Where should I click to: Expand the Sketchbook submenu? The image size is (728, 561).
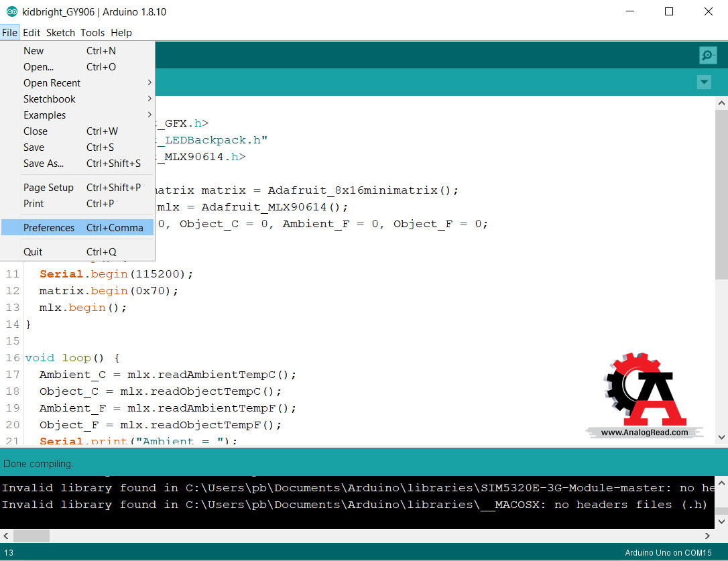(78, 99)
